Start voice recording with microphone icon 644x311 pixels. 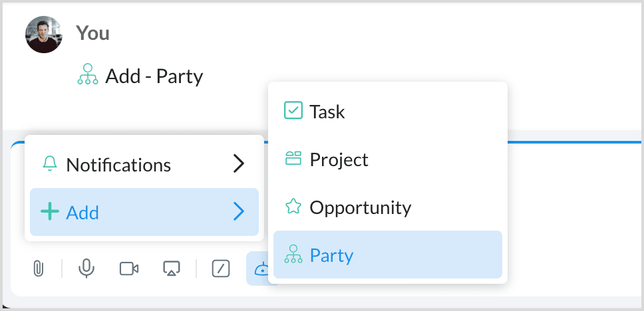click(x=86, y=268)
